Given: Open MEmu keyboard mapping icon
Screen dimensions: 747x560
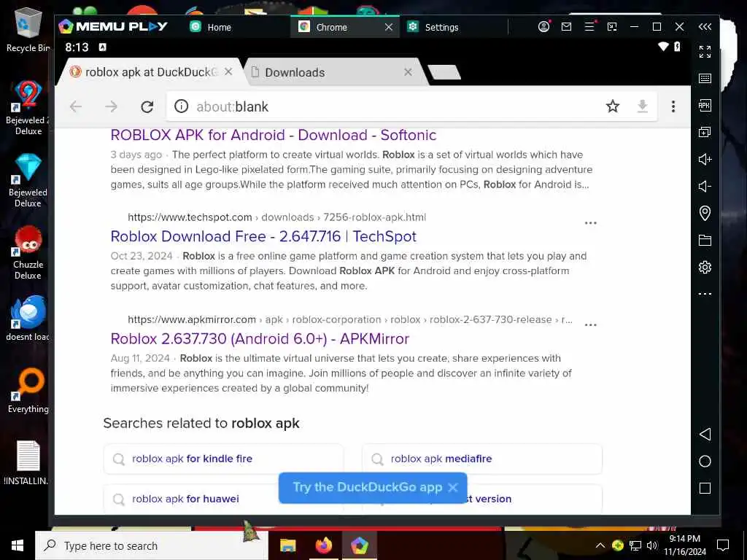Looking at the screenshot, I should 705,79.
